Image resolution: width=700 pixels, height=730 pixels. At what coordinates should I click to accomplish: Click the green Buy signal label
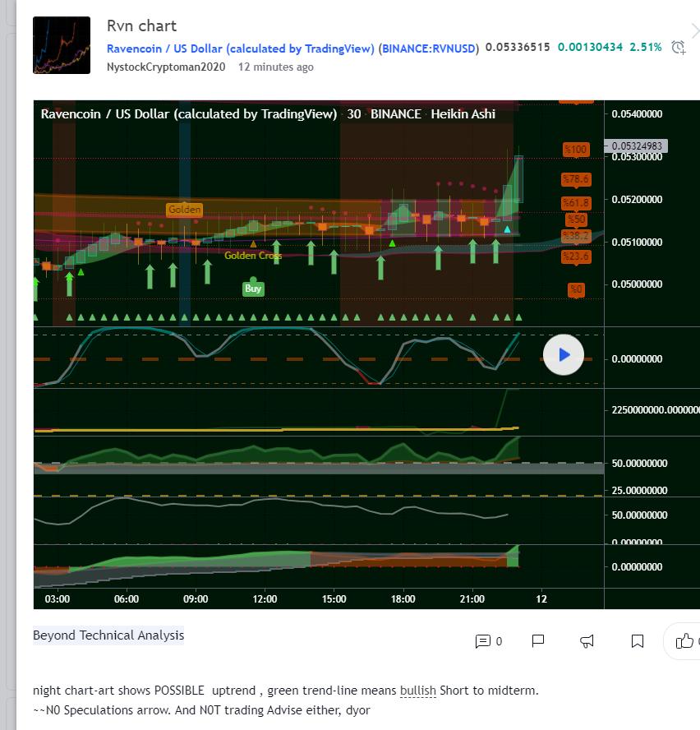253,289
